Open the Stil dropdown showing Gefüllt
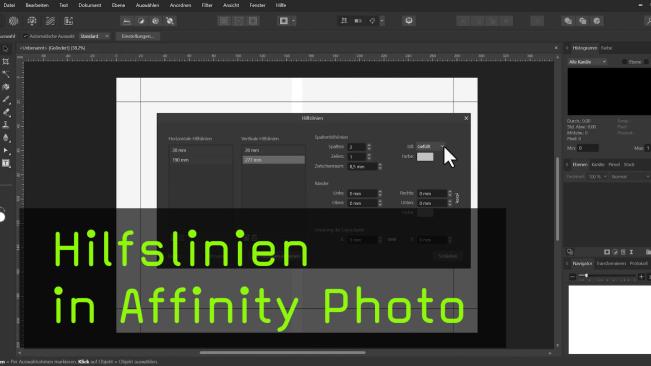The width and height of the screenshot is (651, 366). (431, 146)
